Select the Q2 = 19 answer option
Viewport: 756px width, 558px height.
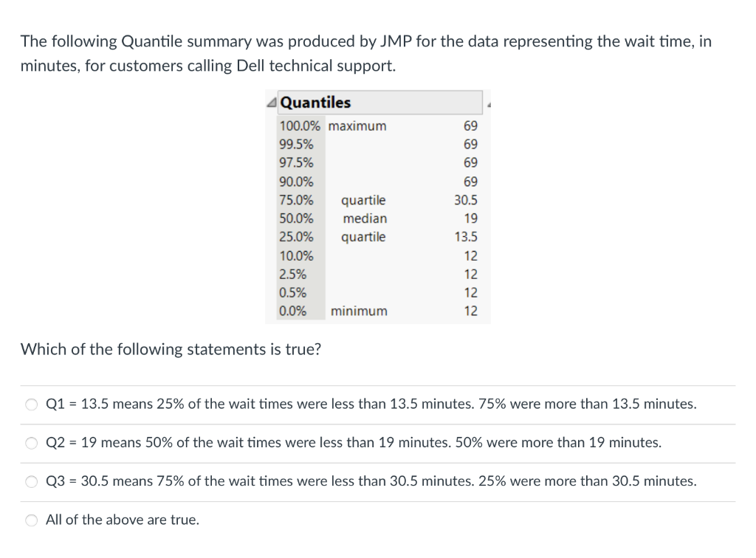tap(31, 443)
